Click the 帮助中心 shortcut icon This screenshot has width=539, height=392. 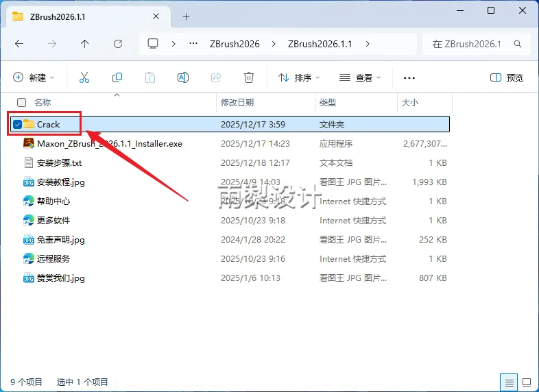(29, 201)
